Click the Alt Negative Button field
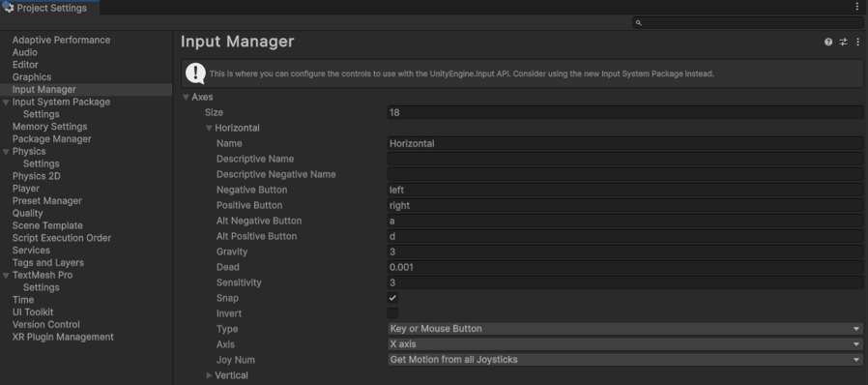This screenshot has width=868, height=385. (x=625, y=221)
